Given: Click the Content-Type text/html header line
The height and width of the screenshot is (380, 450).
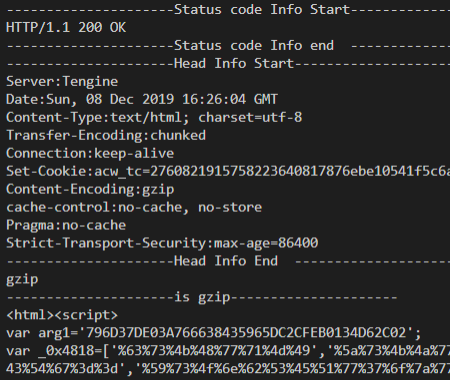Looking at the screenshot, I should tap(154, 117).
